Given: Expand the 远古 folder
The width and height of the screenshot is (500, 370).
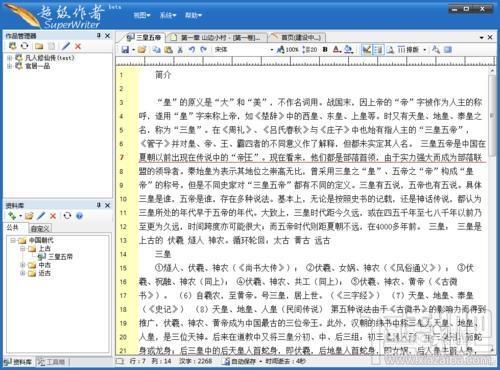Looking at the screenshot, I should pyautogui.click(x=23, y=273).
